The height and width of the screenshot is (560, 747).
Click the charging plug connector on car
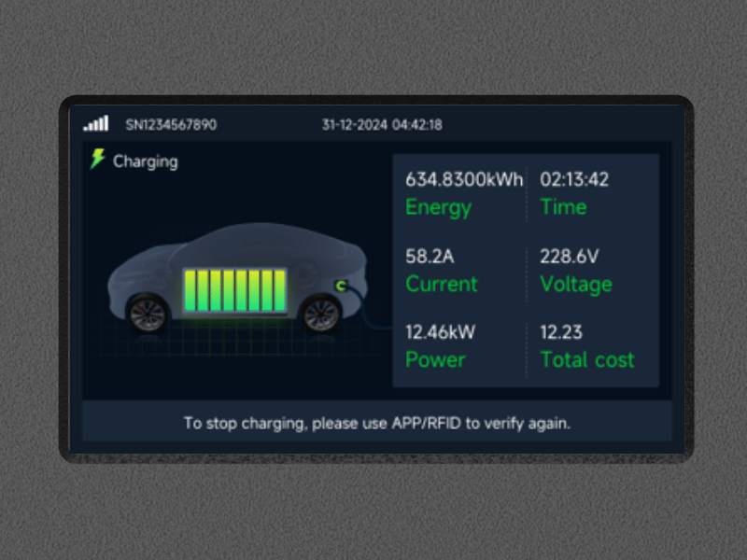(341, 286)
